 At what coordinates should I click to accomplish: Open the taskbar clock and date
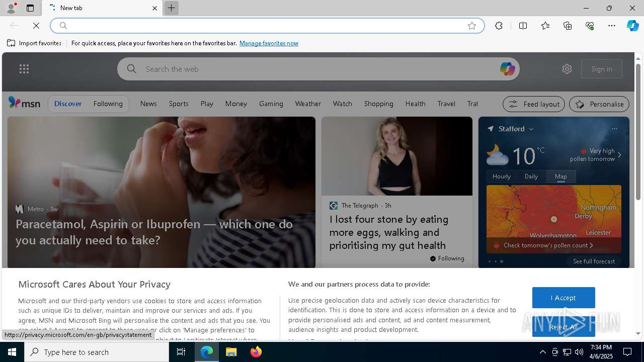(601, 352)
